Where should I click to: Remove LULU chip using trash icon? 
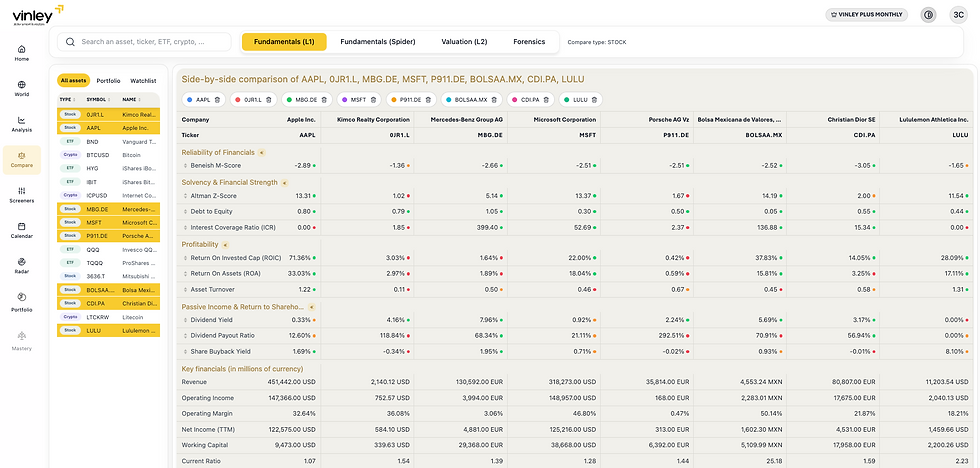point(594,99)
